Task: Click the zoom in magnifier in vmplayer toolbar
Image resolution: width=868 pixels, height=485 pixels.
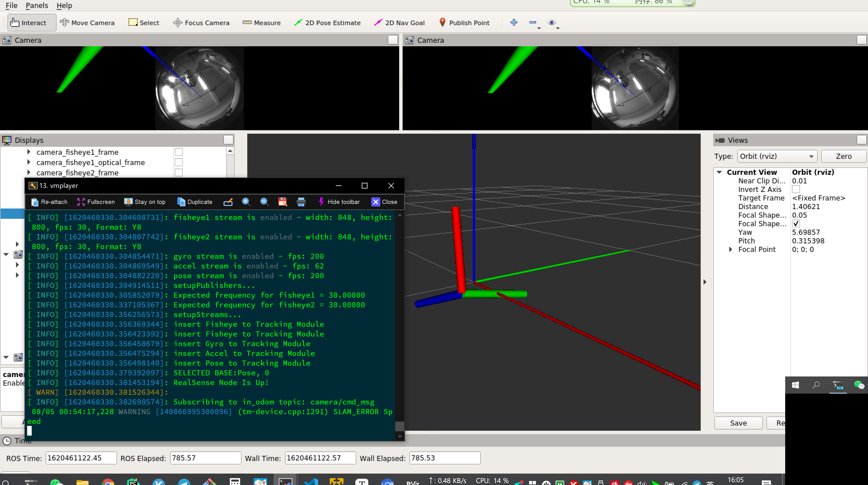Action: click(246, 202)
